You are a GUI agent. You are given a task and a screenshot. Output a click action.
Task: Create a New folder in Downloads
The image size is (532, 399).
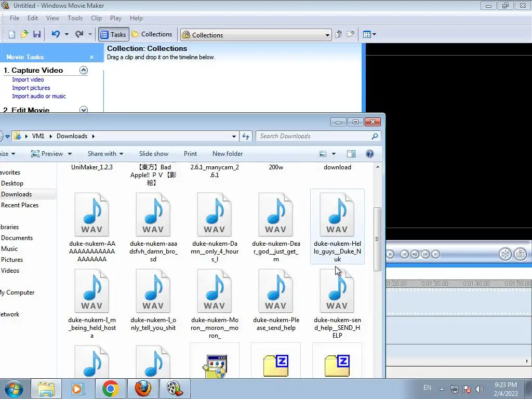228,154
